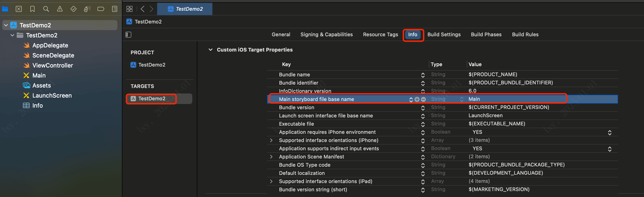
Task: Open the Find navigator magnifier icon
Action: (x=46, y=9)
